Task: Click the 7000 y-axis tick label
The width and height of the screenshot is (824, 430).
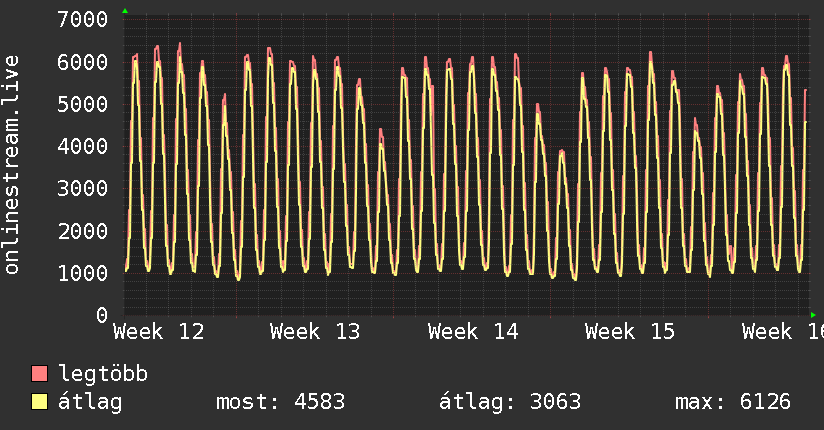Action: click(83, 20)
